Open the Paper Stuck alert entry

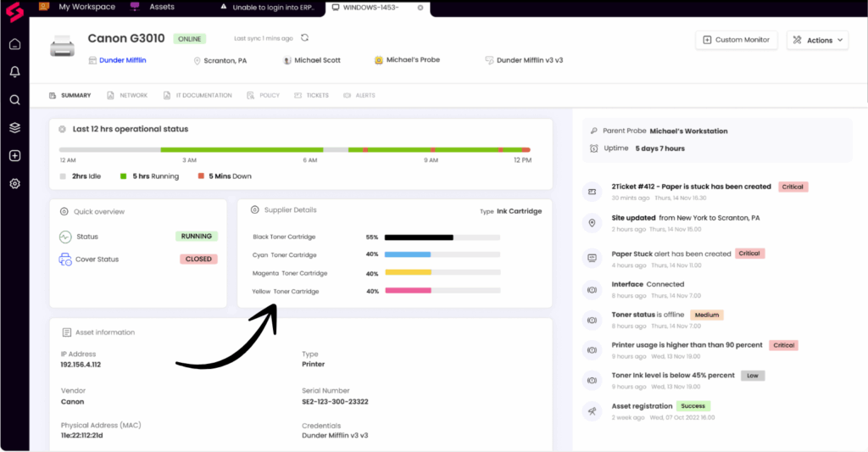[671, 254]
